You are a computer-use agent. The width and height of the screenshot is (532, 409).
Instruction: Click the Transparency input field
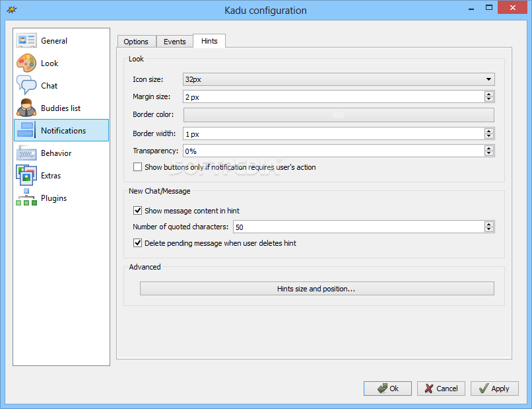point(333,151)
